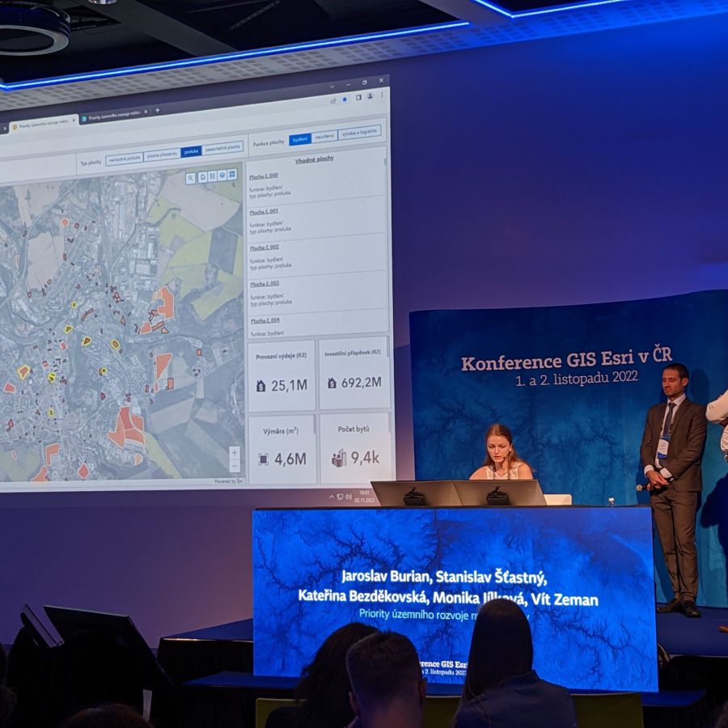This screenshot has height=728, width=728.
Task: Open the browser three-dot menu
Action: [x=382, y=95]
